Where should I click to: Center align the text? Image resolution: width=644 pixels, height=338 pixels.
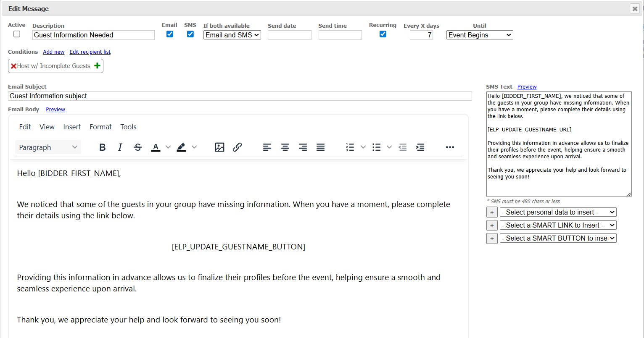coord(285,147)
